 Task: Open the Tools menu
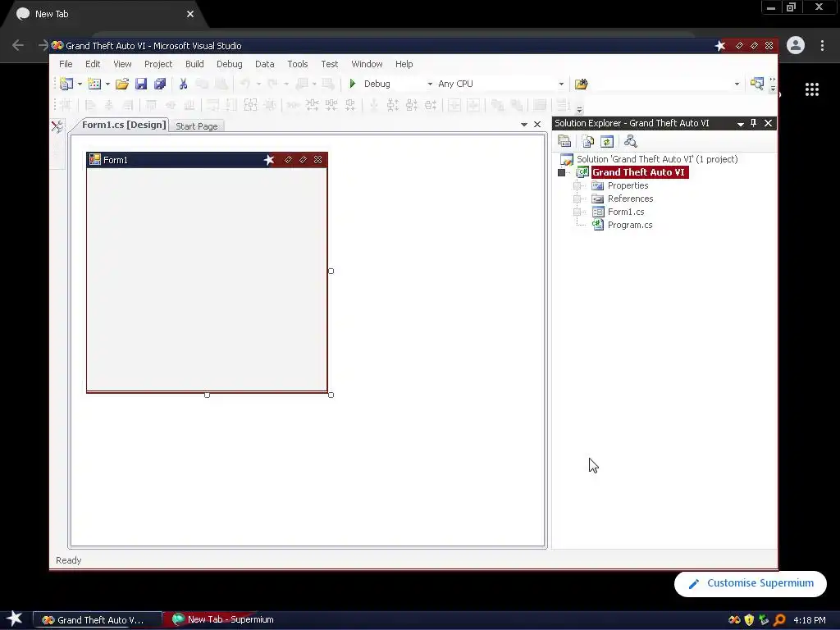tap(297, 64)
